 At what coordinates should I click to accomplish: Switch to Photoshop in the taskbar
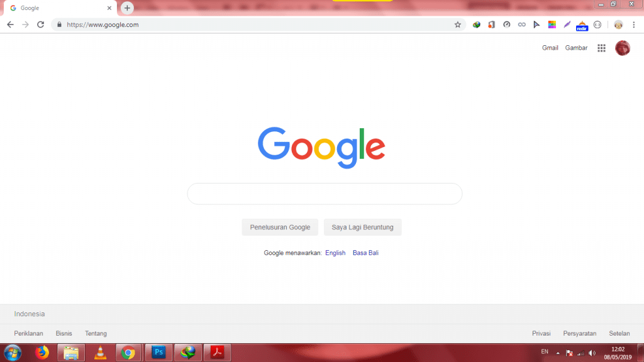pyautogui.click(x=158, y=353)
